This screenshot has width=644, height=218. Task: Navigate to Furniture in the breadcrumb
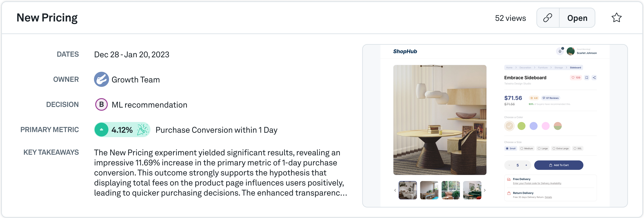coord(543,68)
